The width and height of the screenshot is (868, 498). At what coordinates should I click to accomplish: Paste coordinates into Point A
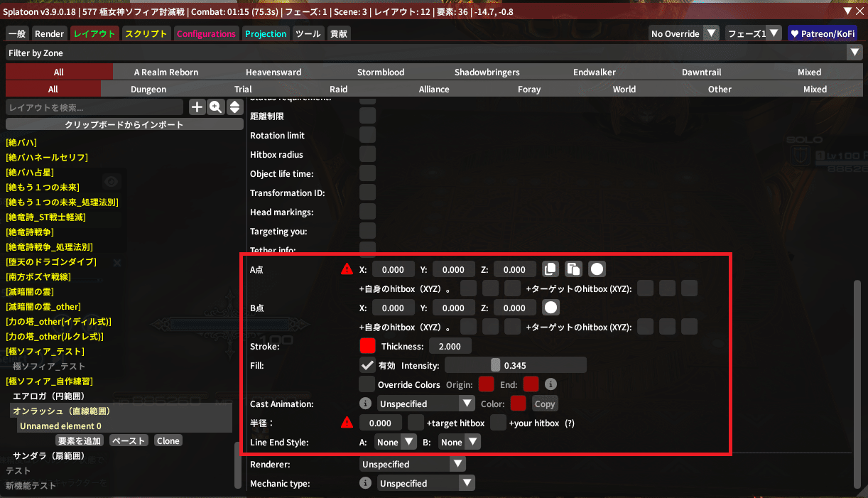coord(573,269)
